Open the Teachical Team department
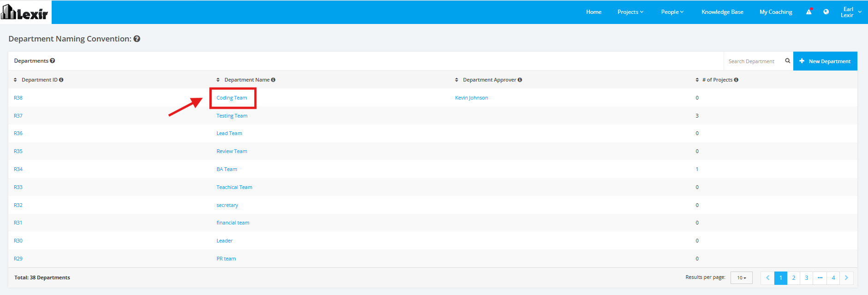 (234, 187)
